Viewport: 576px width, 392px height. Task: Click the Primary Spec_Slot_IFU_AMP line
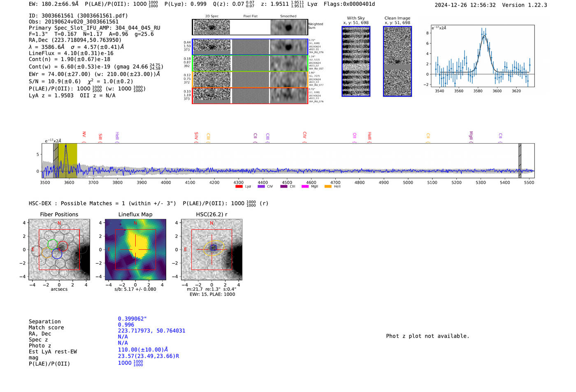click(x=95, y=28)
